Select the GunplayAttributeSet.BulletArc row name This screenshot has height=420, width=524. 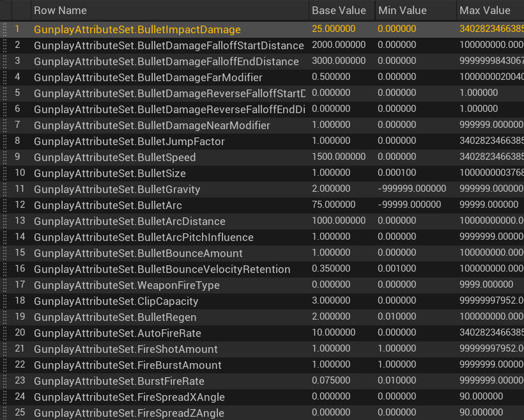(x=108, y=205)
